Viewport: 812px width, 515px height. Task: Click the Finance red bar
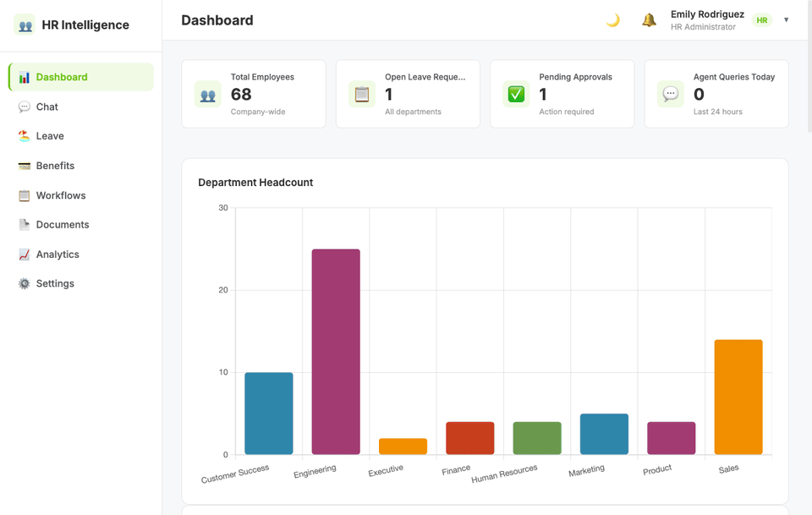point(470,438)
